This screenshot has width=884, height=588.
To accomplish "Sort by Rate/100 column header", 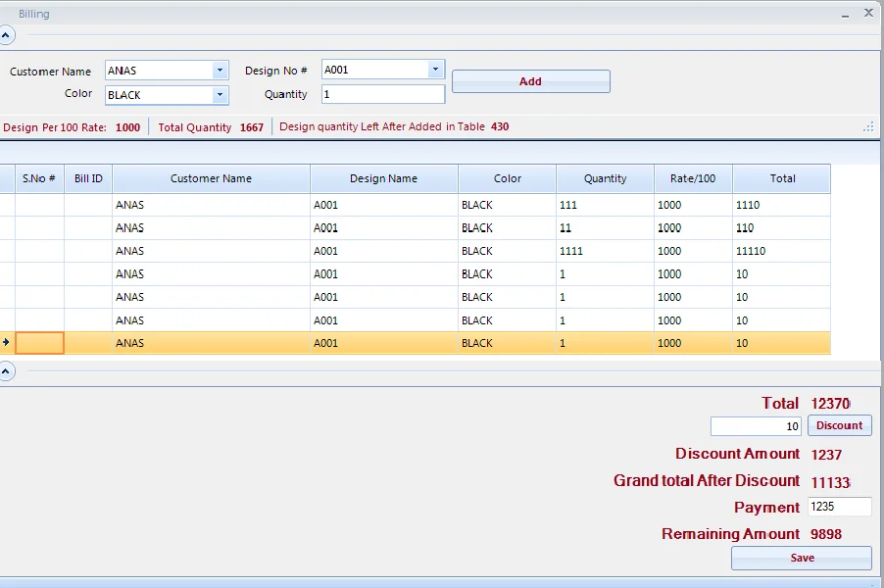I will click(x=693, y=178).
